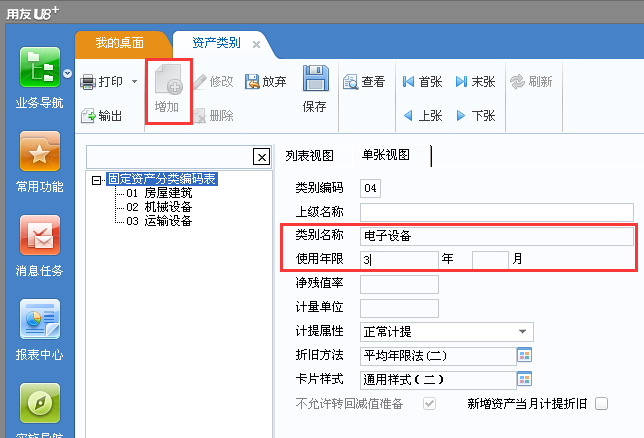The image size is (644, 438).
Task: Select tree item 01 房屋建筑
Action: [x=159, y=193]
